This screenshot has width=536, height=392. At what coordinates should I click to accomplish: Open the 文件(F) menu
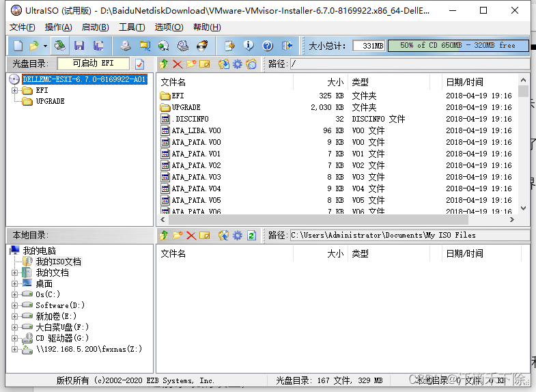click(x=23, y=27)
